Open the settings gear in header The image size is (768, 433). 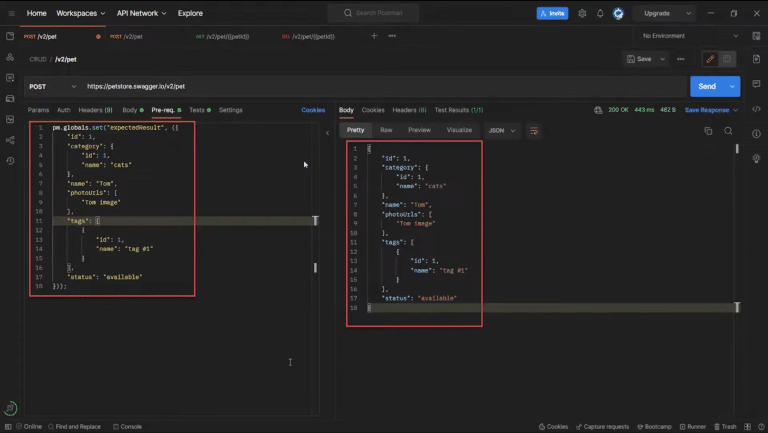point(582,14)
